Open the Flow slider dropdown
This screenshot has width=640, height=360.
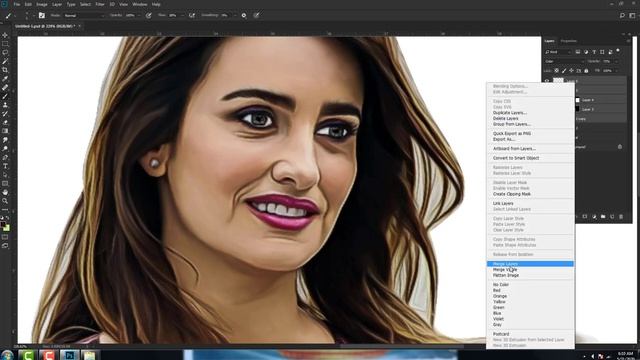[181, 15]
